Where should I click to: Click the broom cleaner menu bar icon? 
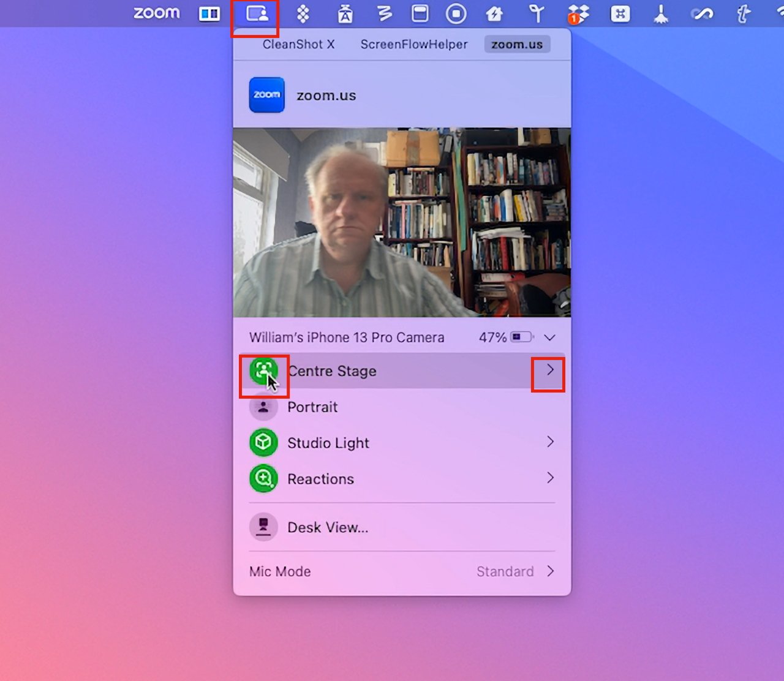coord(660,14)
